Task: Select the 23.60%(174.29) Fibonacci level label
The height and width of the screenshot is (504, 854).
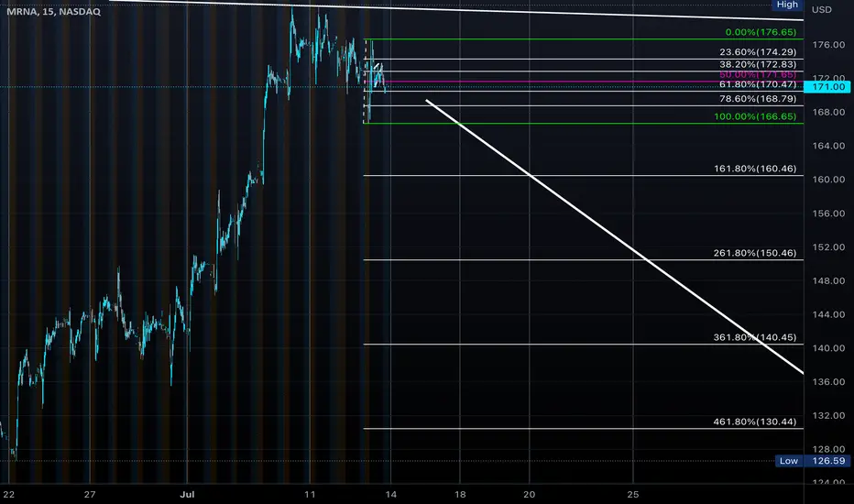Action: [x=758, y=52]
